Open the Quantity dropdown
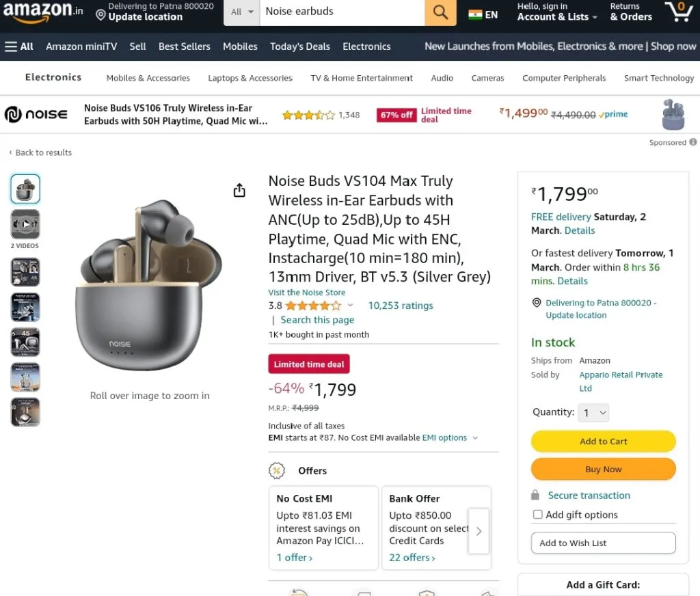The height and width of the screenshot is (596, 700). (593, 413)
